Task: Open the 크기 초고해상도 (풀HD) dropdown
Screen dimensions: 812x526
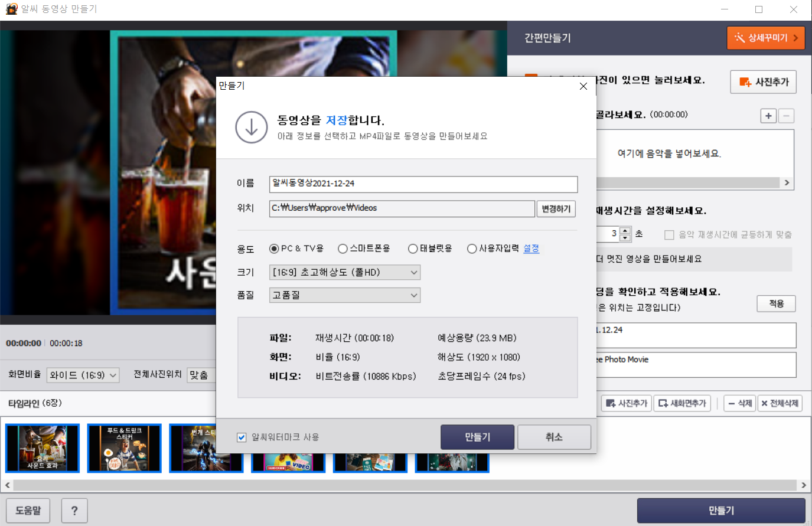Action: point(345,272)
